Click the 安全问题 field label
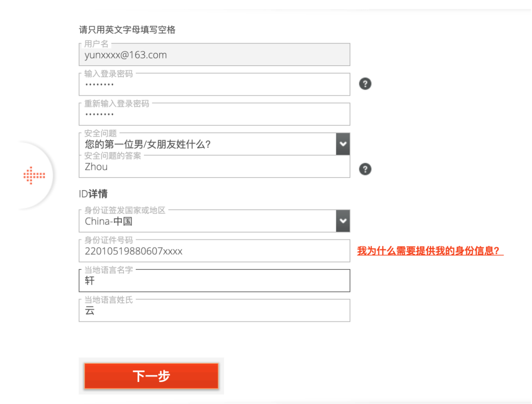This screenshot has width=532, height=404. pyautogui.click(x=101, y=133)
